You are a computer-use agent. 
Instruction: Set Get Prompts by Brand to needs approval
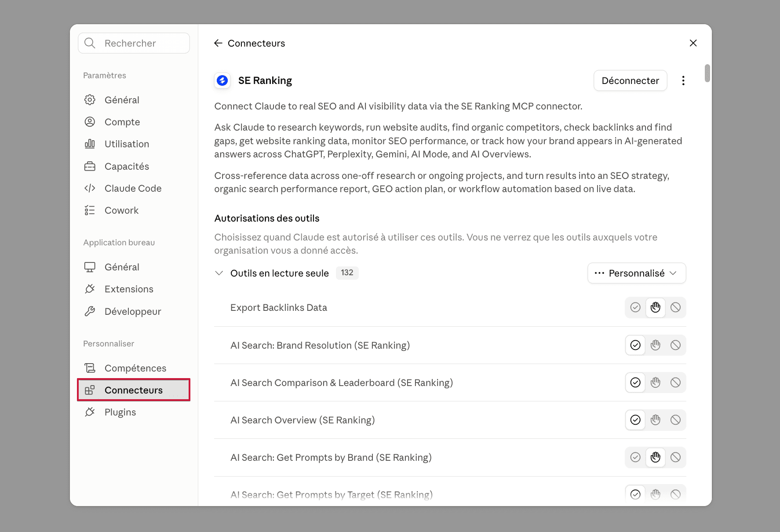point(656,457)
